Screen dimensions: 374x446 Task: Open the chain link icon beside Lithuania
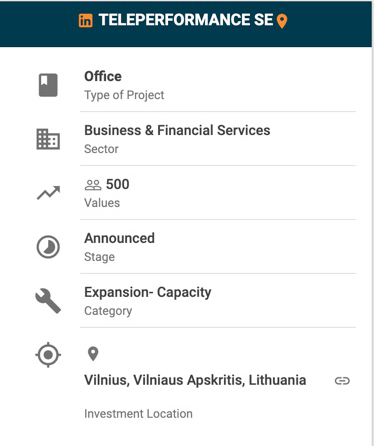[x=342, y=381]
